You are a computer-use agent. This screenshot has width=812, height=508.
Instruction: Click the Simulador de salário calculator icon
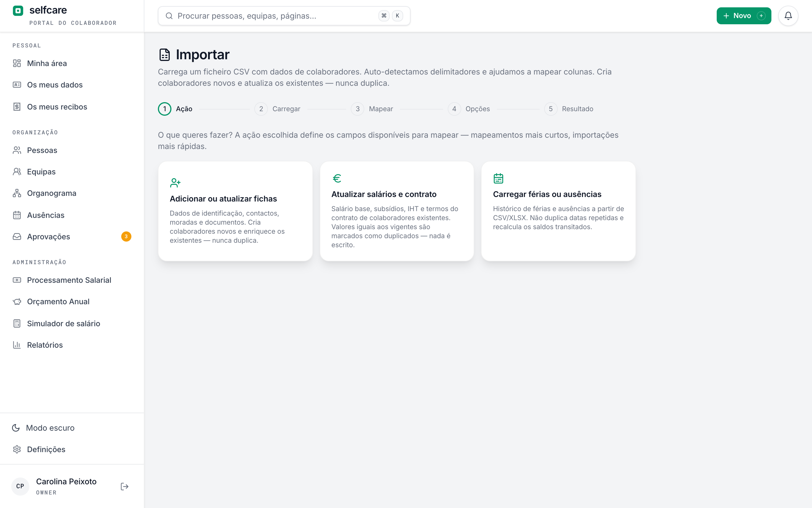point(17,323)
